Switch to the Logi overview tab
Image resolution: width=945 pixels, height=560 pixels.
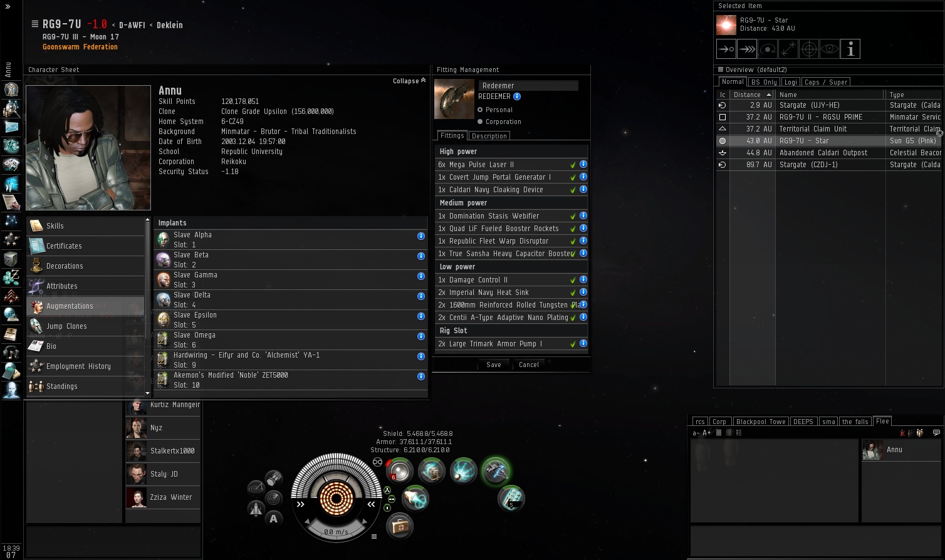click(791, 82)
